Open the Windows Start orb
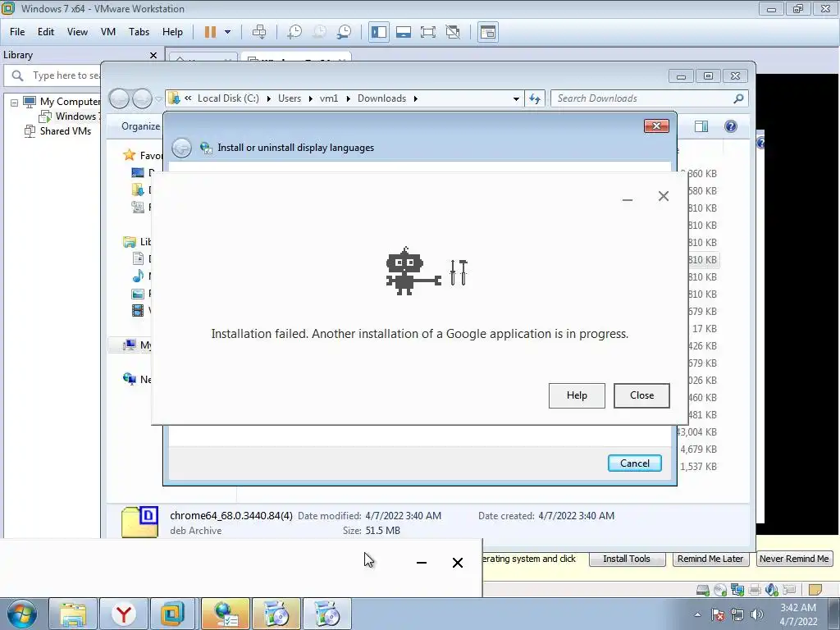The width and height of the screenshot is (840, 630). coord(22,614)
